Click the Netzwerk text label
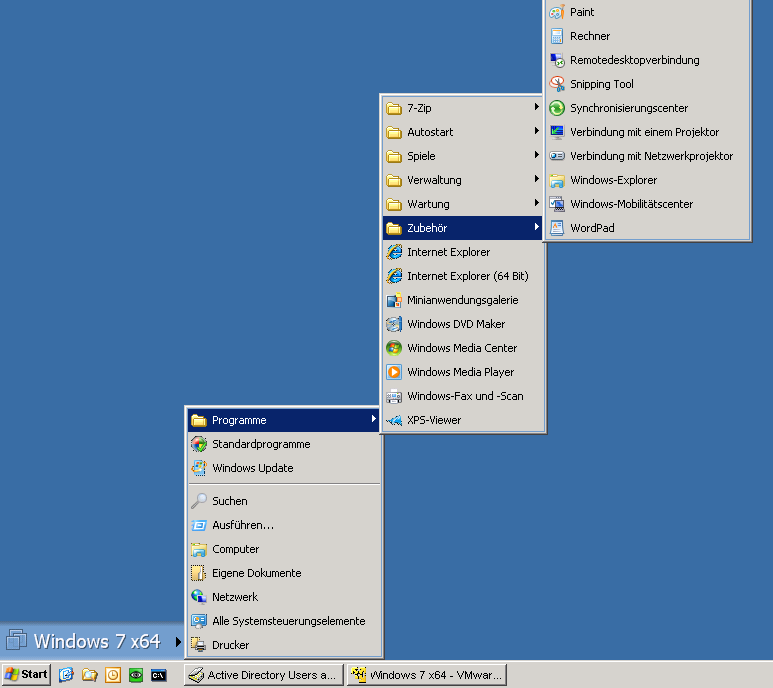Viewport: 773px width, 688px height. 235,597
